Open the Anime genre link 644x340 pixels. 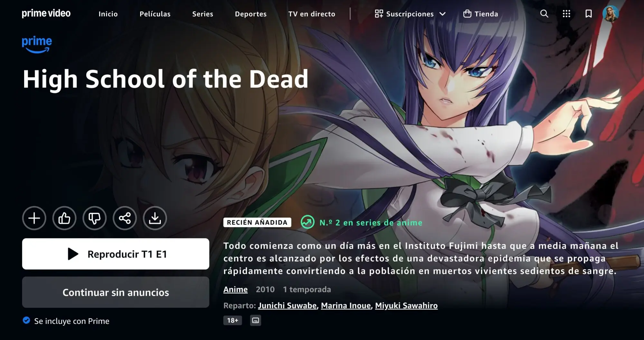(x=235, y=289)
